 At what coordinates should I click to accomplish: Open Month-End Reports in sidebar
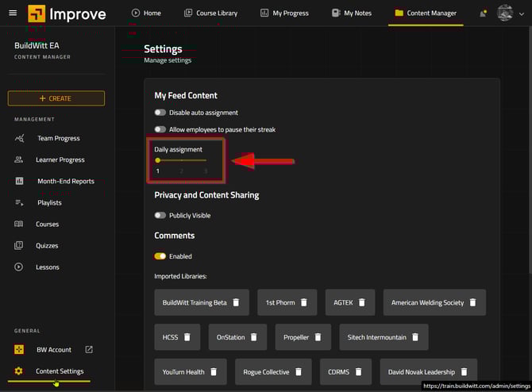(65, 181)
